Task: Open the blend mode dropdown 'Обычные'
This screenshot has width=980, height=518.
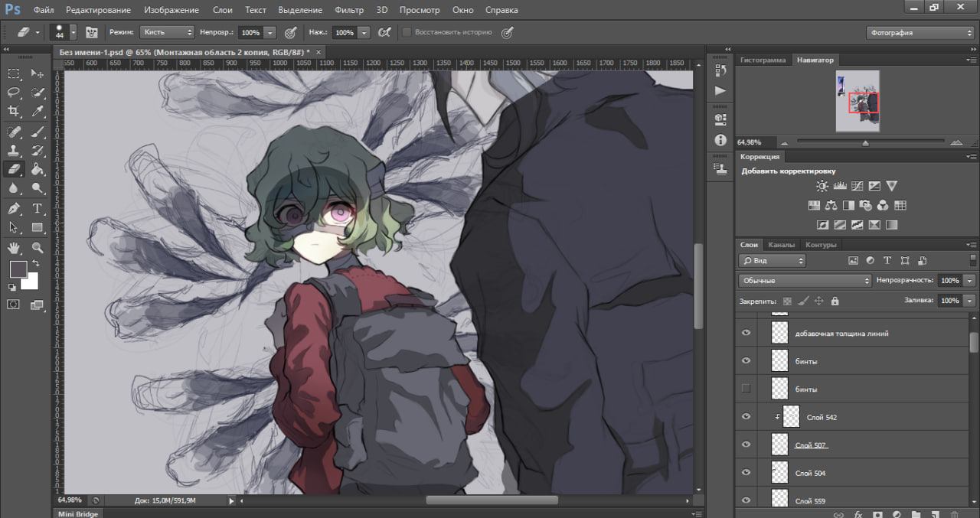Action: click(805, 281)
